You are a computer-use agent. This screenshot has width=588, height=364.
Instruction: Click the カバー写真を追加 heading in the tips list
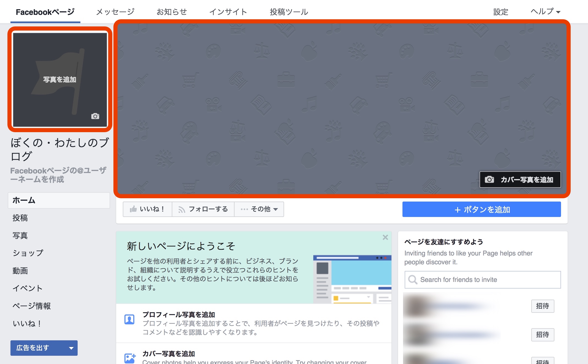(168, 354)
